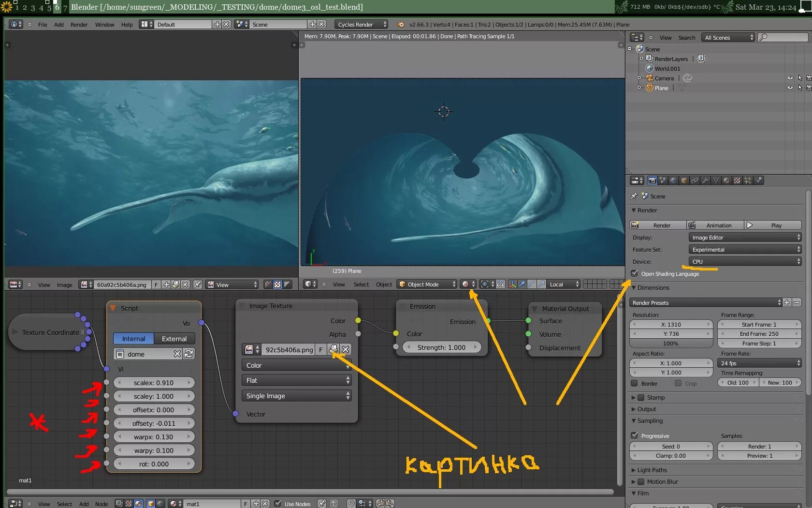812x508 pixels.
Task: Hide the Plane object in outliner
Action: pos(790,88)
